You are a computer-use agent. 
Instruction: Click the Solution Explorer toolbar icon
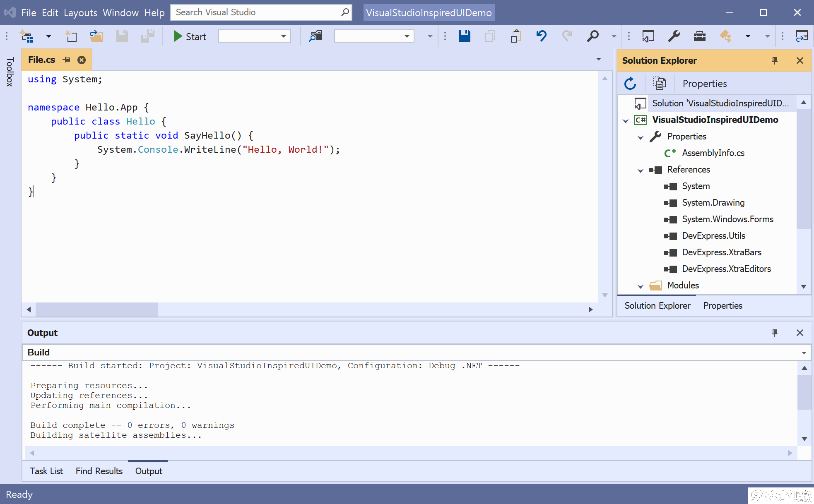(x=648, y=36)
